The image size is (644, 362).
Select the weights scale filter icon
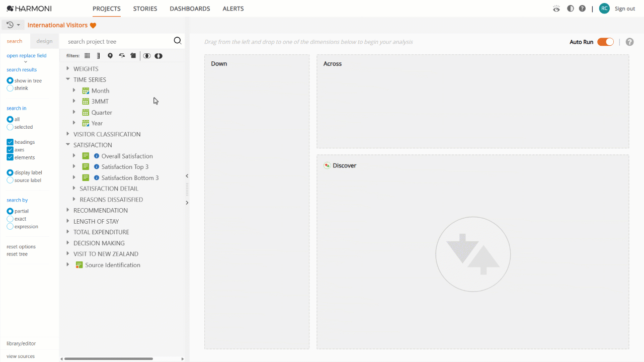[122, 56]
